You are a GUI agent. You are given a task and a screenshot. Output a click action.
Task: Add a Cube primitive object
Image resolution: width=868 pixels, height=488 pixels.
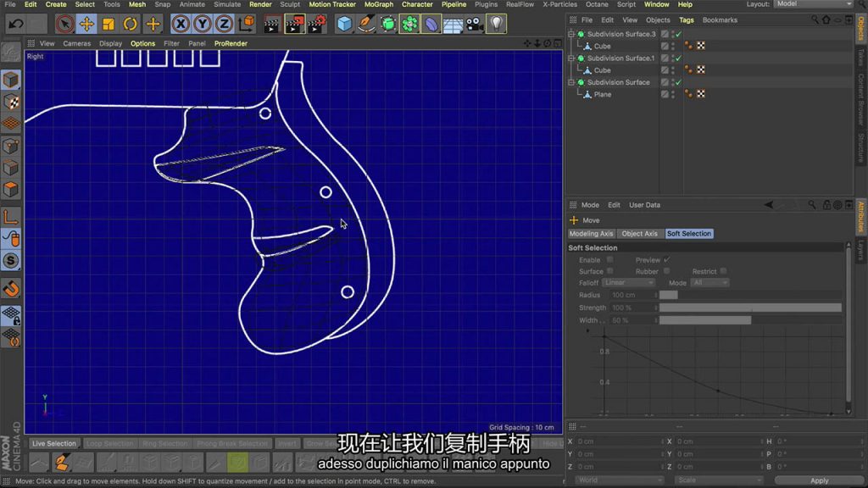click(x=344, y=24)
